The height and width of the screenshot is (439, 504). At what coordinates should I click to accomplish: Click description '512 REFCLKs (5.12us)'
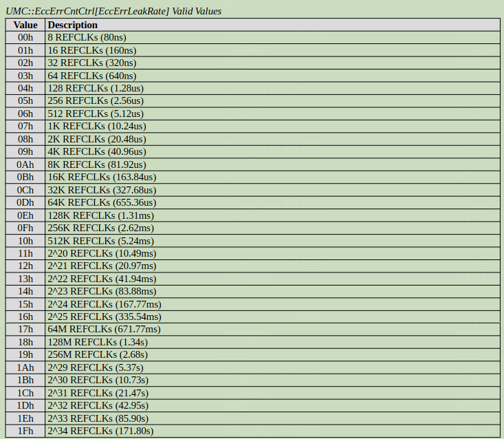tap(96, 114)
